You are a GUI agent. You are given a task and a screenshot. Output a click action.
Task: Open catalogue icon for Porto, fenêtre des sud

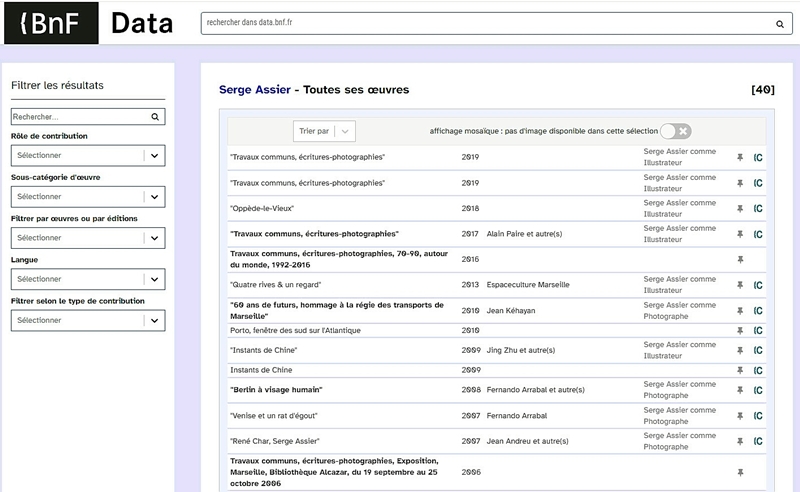758,331
